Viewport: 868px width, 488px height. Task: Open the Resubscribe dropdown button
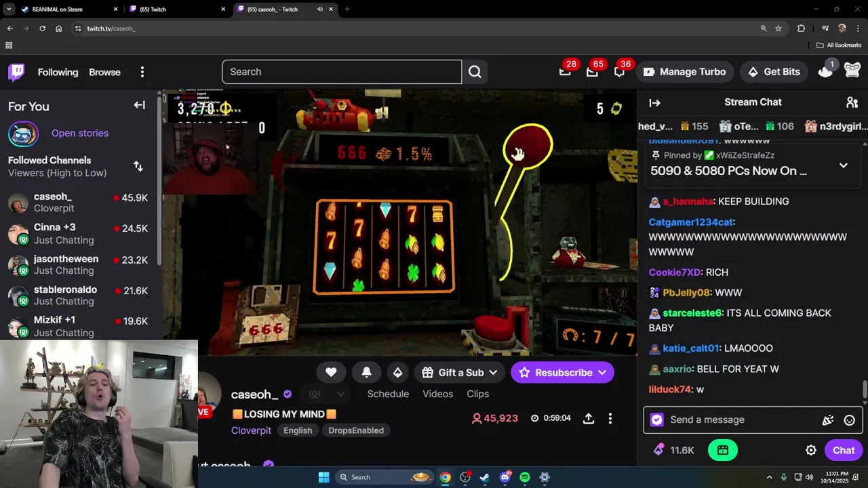(x=562, y=372)
